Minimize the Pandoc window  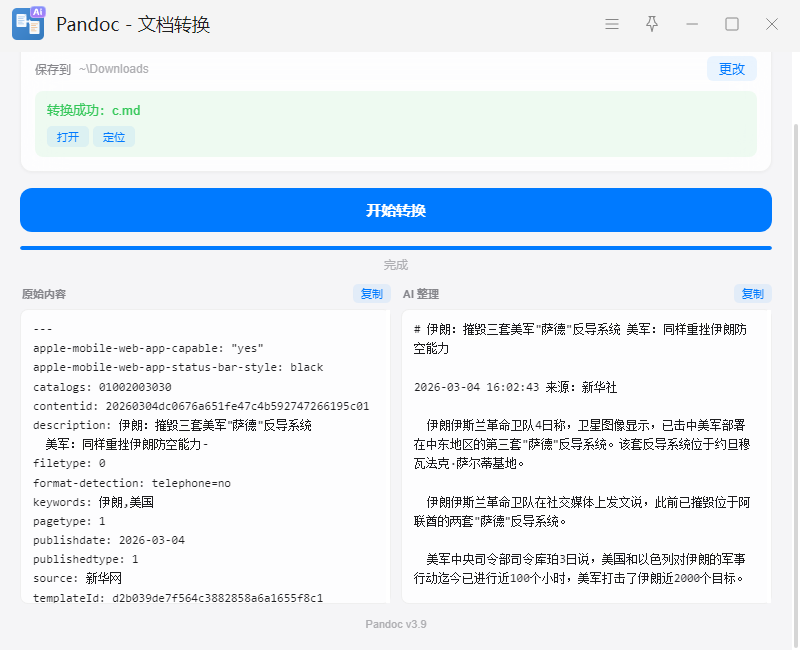click(x=692, y=24)
